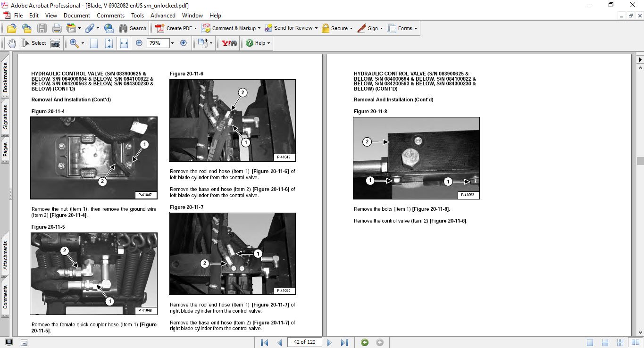Screen dimensions: 644x348
Task: Open Search with the binoculars button
Action: 133,28
